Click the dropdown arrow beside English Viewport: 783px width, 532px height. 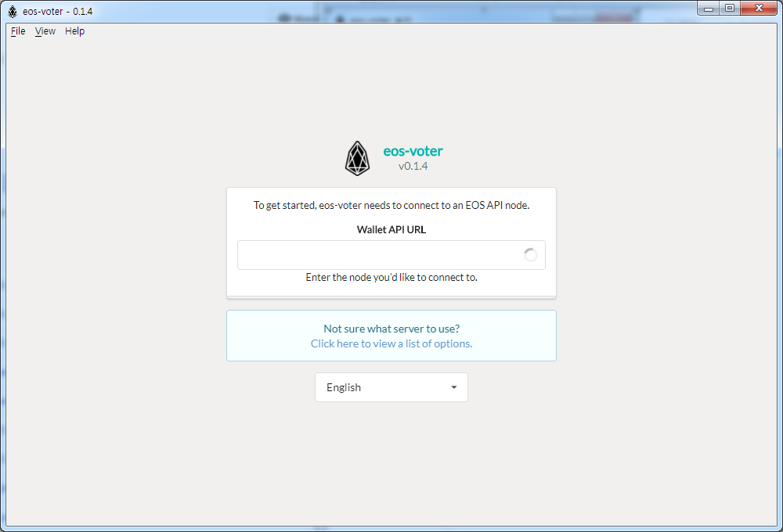click(x=454, y=387)
